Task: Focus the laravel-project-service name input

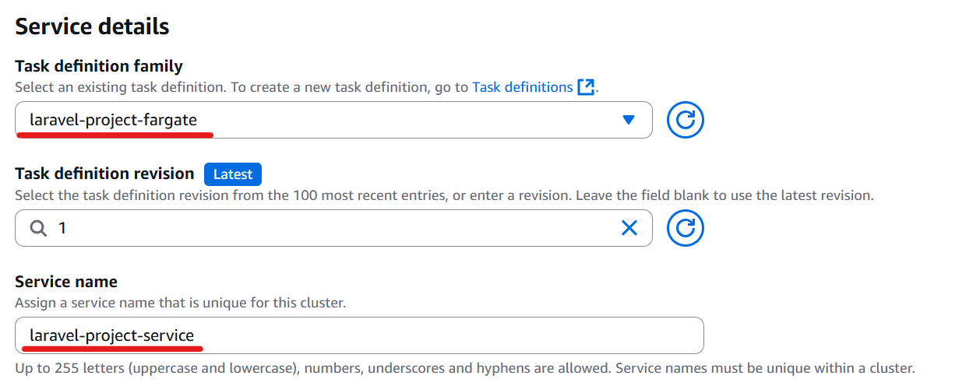Action: click(x=359, y=335)
